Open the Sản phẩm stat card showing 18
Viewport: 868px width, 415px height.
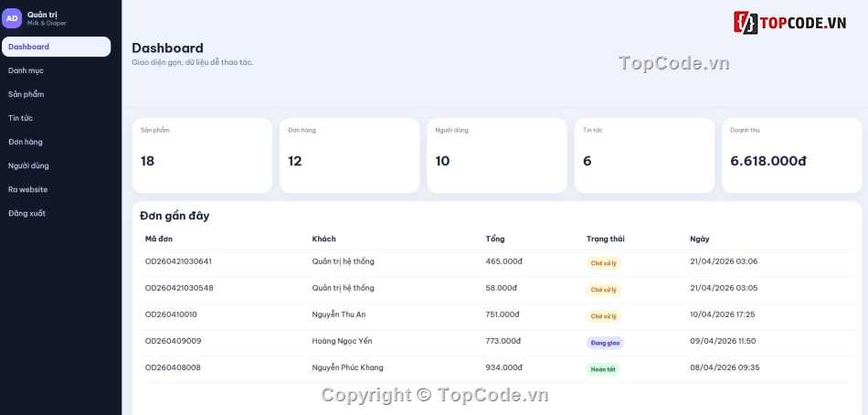202,155
